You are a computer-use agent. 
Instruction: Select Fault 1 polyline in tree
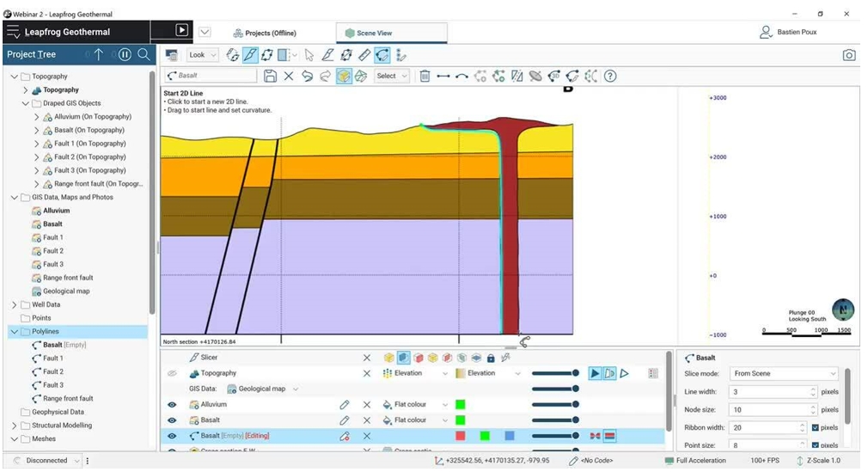point(53,359)
